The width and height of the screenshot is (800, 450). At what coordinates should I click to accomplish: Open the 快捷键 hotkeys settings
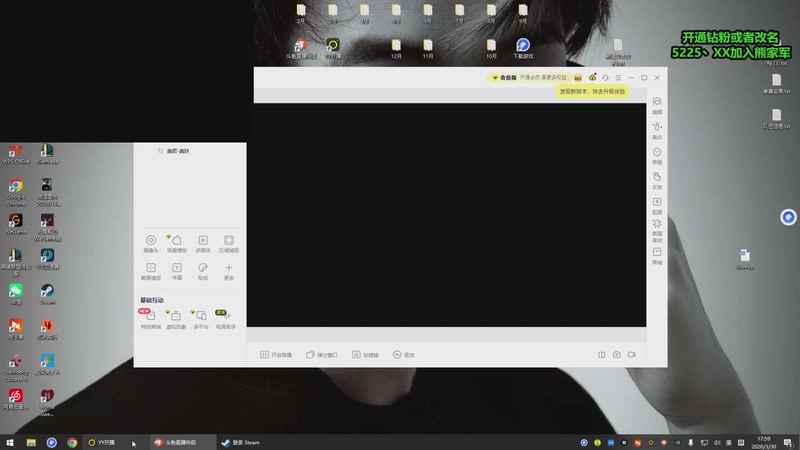(365, 355)
